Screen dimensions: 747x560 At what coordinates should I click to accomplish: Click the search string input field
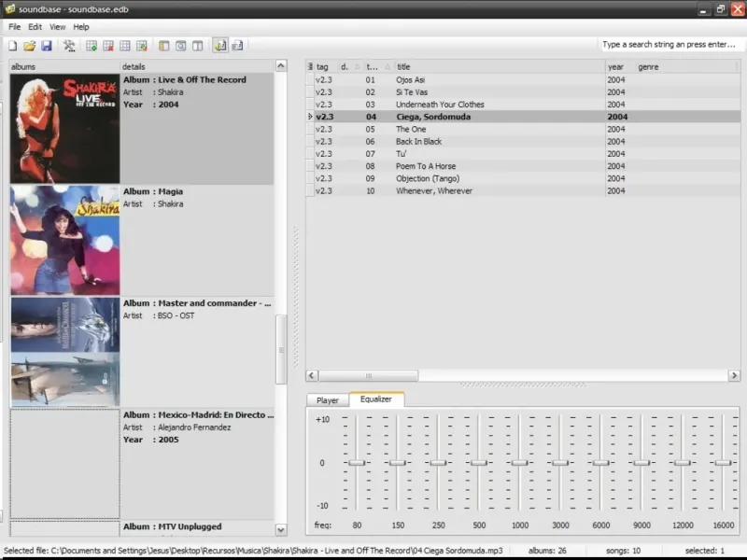click(668, 45)
